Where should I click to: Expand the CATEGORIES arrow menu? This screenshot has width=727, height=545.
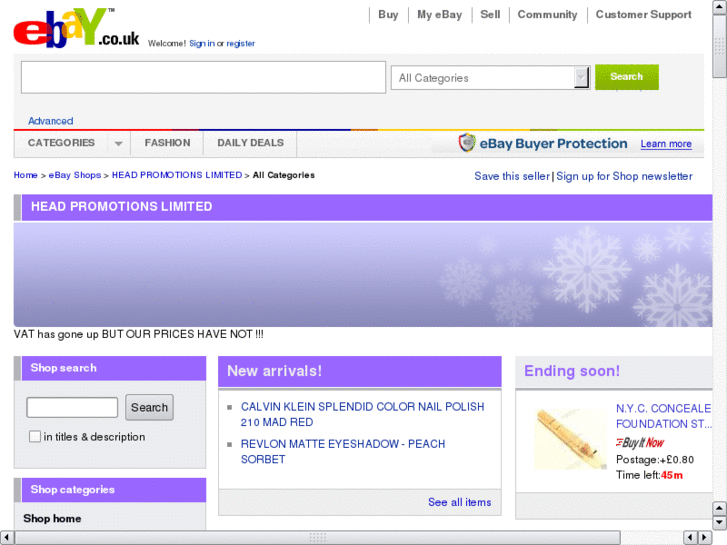pos(118,143)
